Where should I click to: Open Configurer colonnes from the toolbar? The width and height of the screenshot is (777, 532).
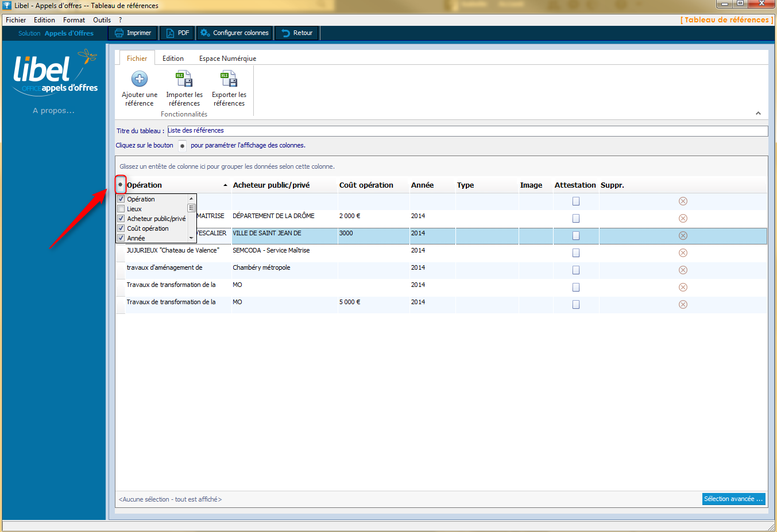234,33
